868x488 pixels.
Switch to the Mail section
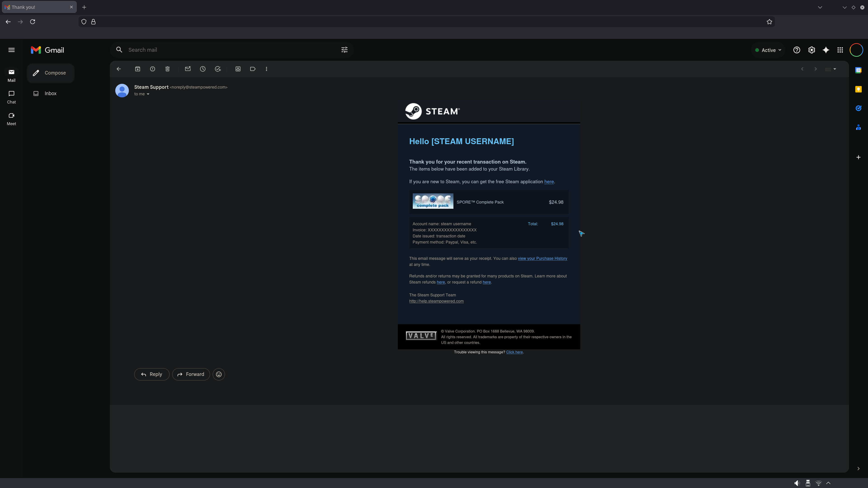coord(12,75)
